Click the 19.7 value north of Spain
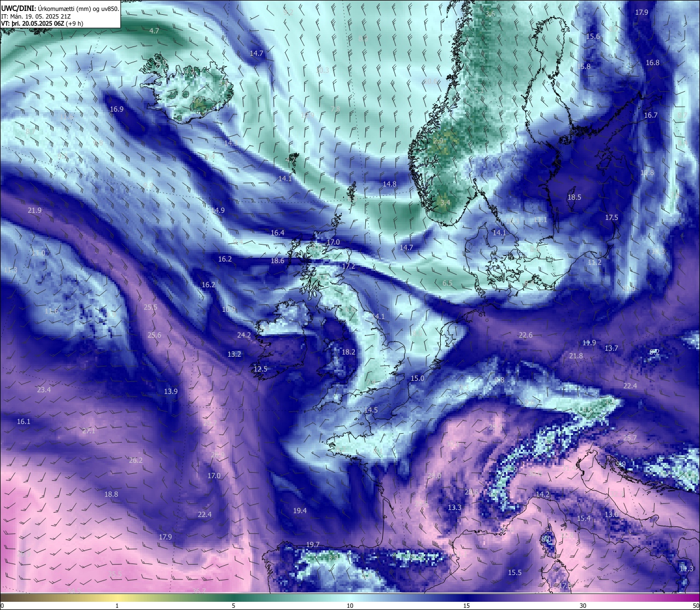Screen dimensions: 700x610 pyautogui.click(x=312, y=545)
